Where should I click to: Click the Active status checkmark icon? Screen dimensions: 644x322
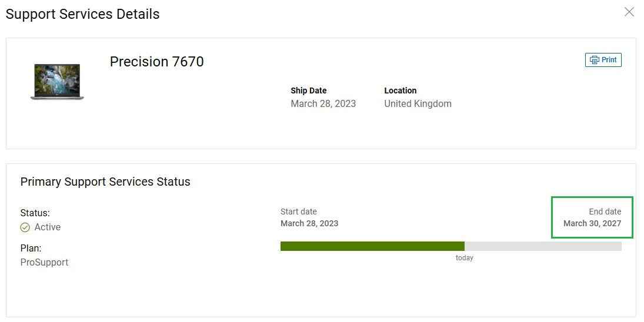(25, 227)
